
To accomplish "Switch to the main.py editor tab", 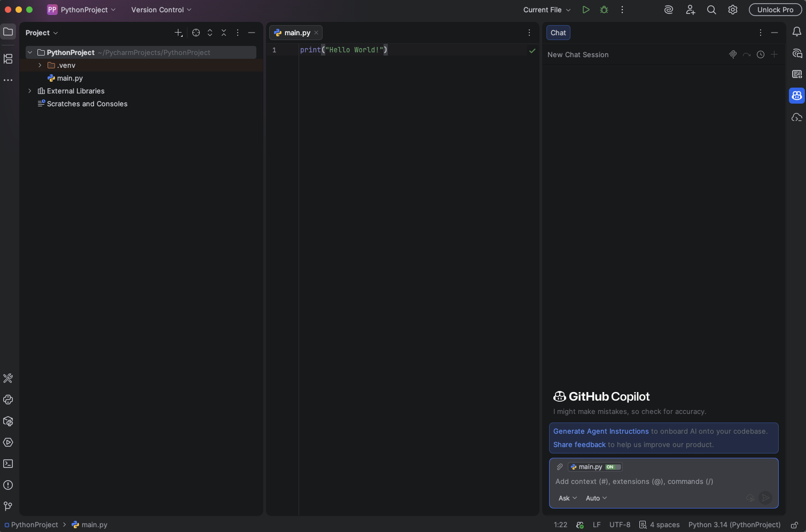I will click(x=297, y=33).
